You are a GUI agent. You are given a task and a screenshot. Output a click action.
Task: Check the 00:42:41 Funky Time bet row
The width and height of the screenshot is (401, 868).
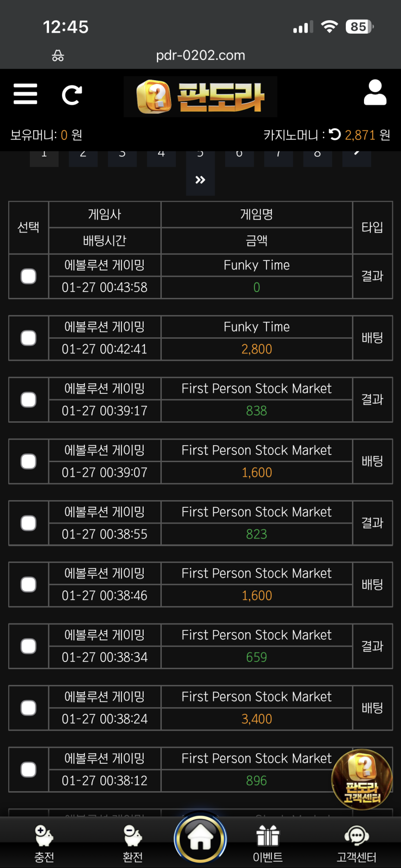pos(29,338)
